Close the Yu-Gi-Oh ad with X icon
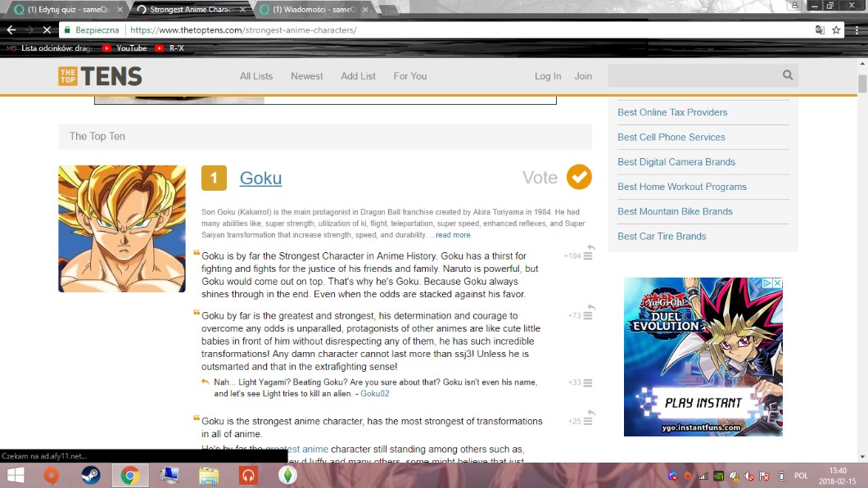Image resolution: width=868 pixels, height=488 pixels. [777, 283]
